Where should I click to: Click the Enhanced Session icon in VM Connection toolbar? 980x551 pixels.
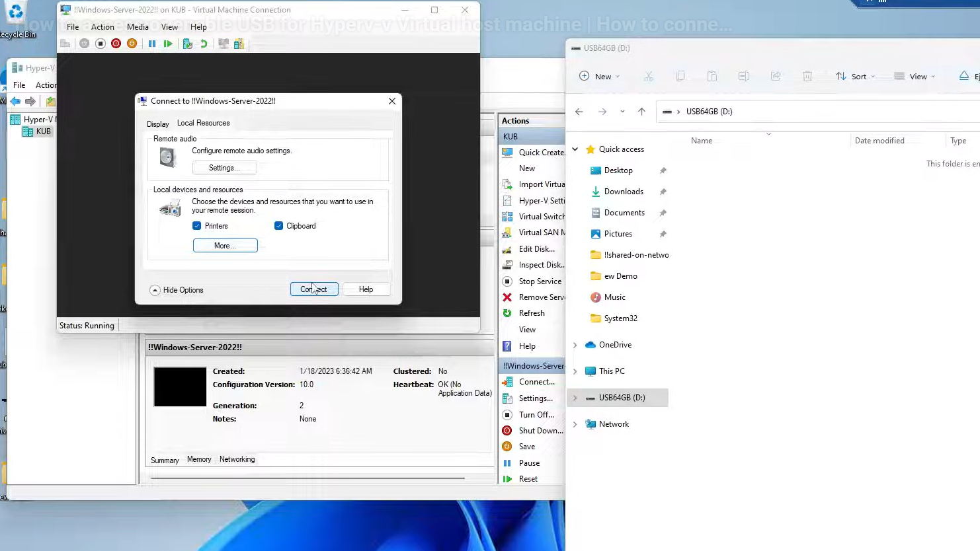click(224, 44)
